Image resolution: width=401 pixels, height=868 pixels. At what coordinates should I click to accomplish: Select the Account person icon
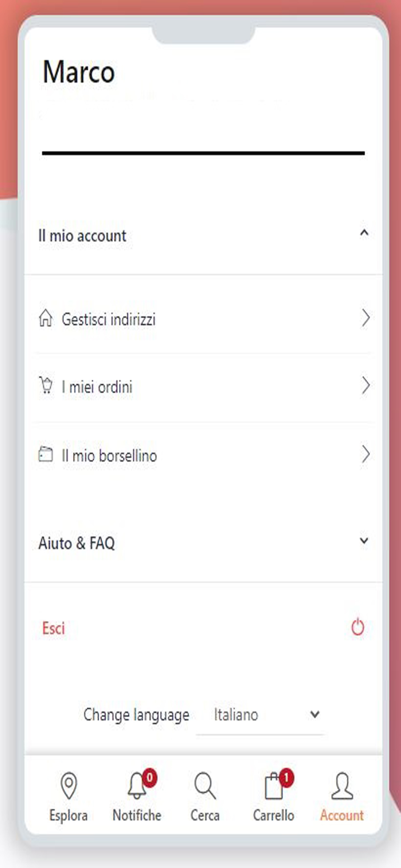point(342,785)
